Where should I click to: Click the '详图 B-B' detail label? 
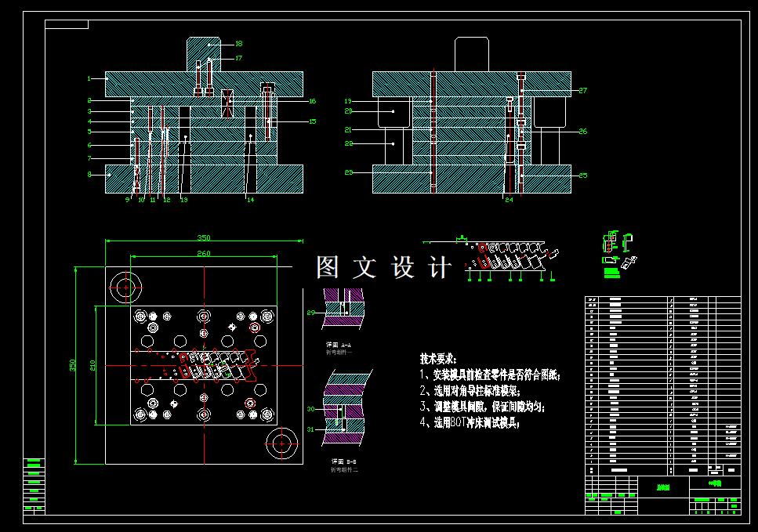[343, 462]
